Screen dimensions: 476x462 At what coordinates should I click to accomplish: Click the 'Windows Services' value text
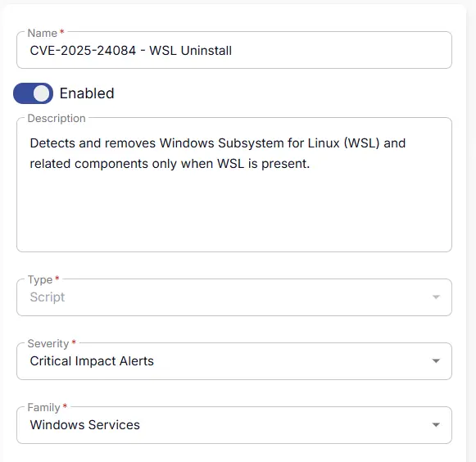[x=84, y=425]
